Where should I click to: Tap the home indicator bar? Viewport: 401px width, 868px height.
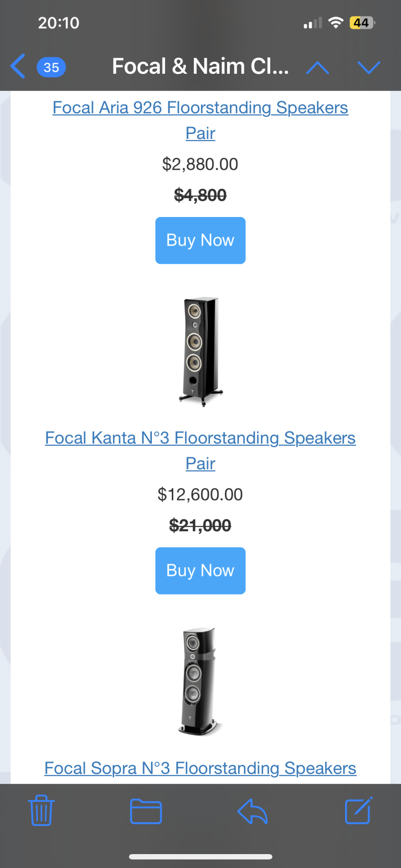[200, 857]
